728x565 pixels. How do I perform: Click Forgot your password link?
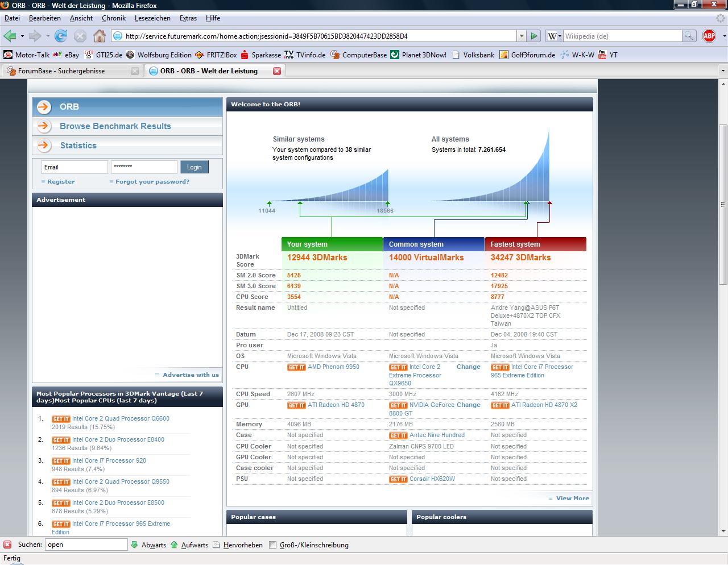coord(152,182)
